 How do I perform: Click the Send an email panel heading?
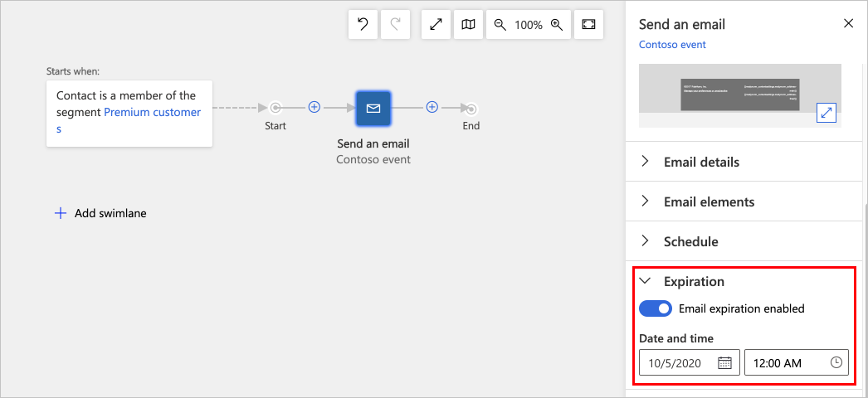pos(682,24)
